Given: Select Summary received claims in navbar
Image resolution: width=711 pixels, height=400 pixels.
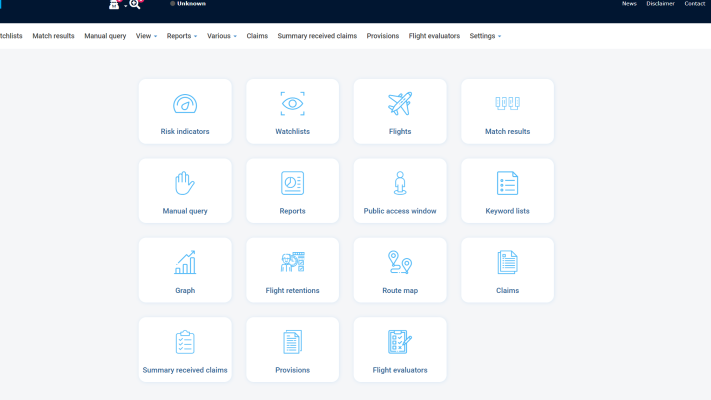Looking at the screenshot, I should 317,36.
